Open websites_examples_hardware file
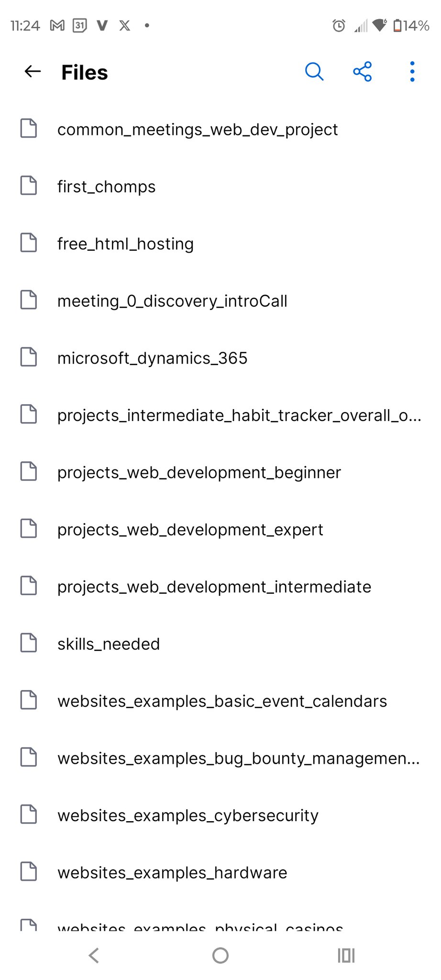 (172, 872)
